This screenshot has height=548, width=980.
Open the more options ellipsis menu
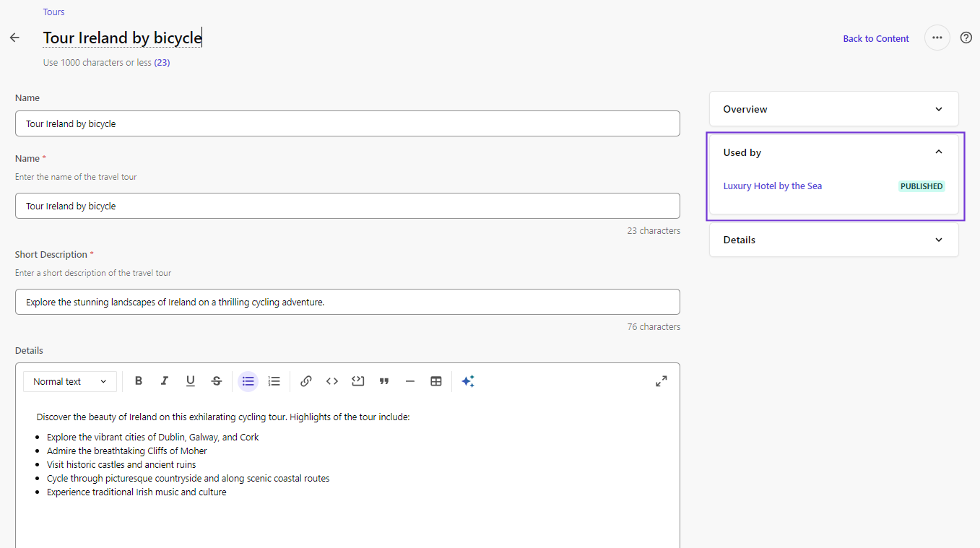point(937,38)
